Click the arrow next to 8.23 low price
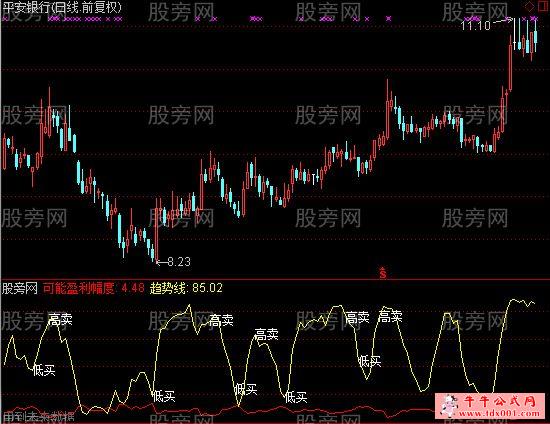The height and width of the screenshot is (424, 550). click(162, 262)
